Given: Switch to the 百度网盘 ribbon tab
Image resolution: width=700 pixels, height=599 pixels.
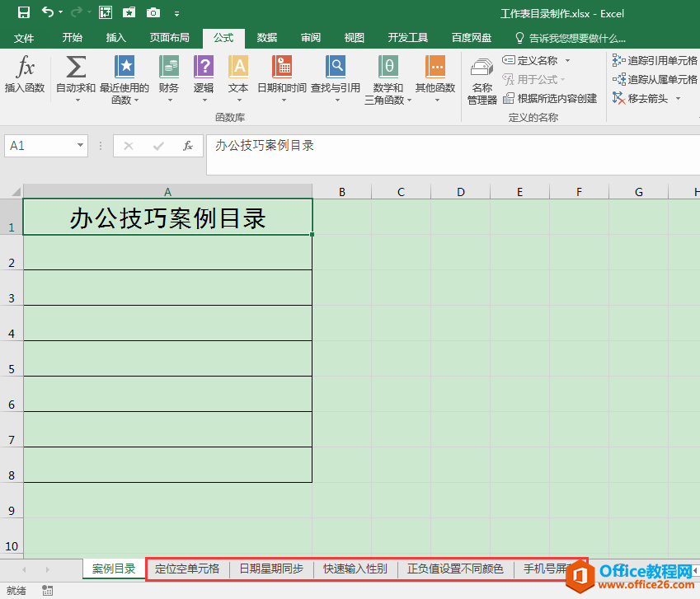Looking at the screenshot, I should pos(471,37).
